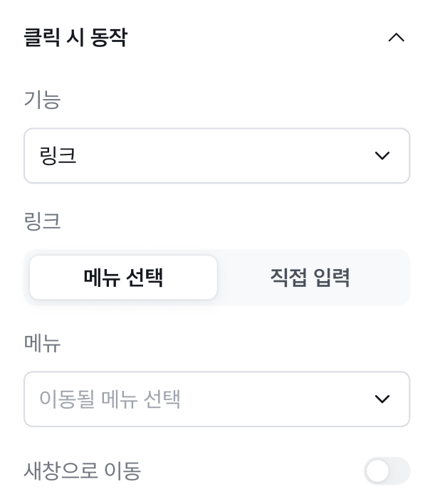Click the chevron arrow in 메뉴 dropdown
Image resolution: width=435 pixels, height=504 pixels.
(x=382, y=399)
